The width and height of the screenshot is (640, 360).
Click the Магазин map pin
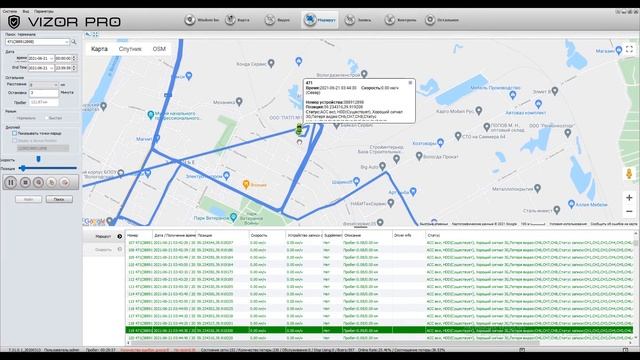coord(619,50)
